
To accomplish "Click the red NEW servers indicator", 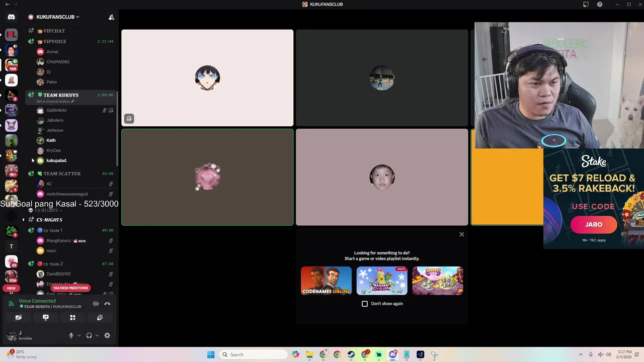I will coord(11,288).
